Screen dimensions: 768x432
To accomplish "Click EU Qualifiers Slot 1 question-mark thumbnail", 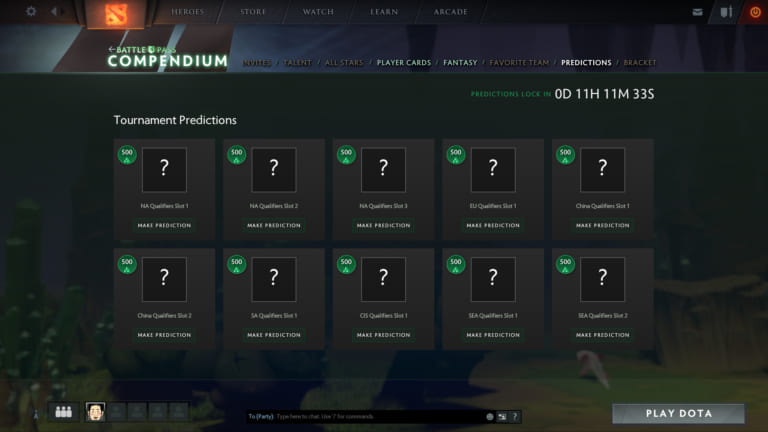I will click(x=493, y=169).
